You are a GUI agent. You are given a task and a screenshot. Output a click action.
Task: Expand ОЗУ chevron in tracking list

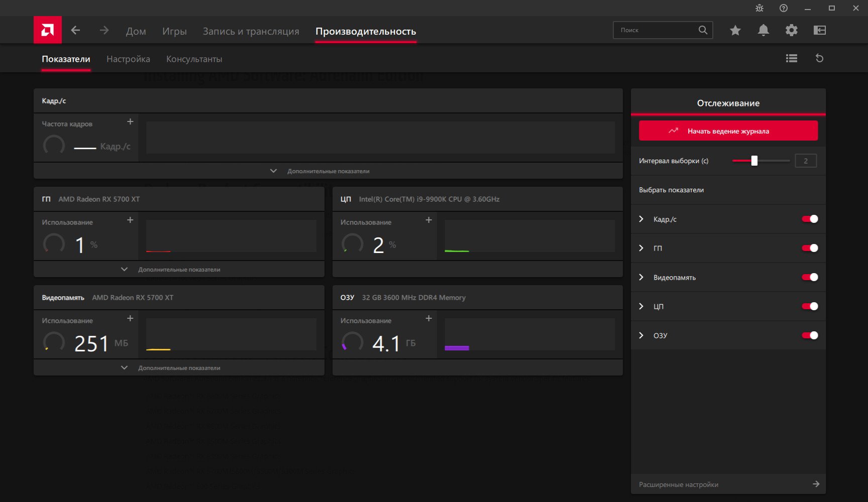coord(641,335)
